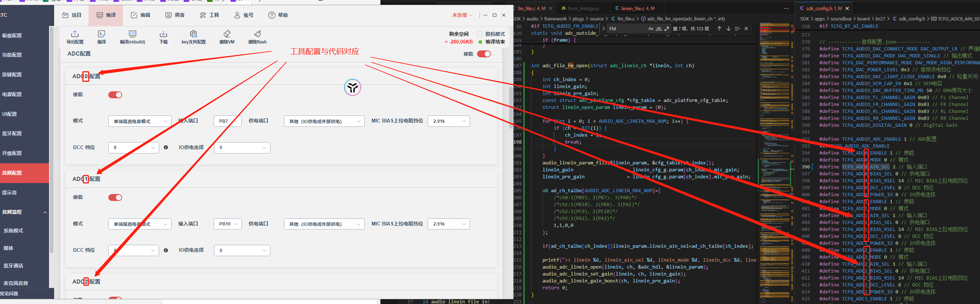
Task: Open the 帮助 menu
Action: 278,15
